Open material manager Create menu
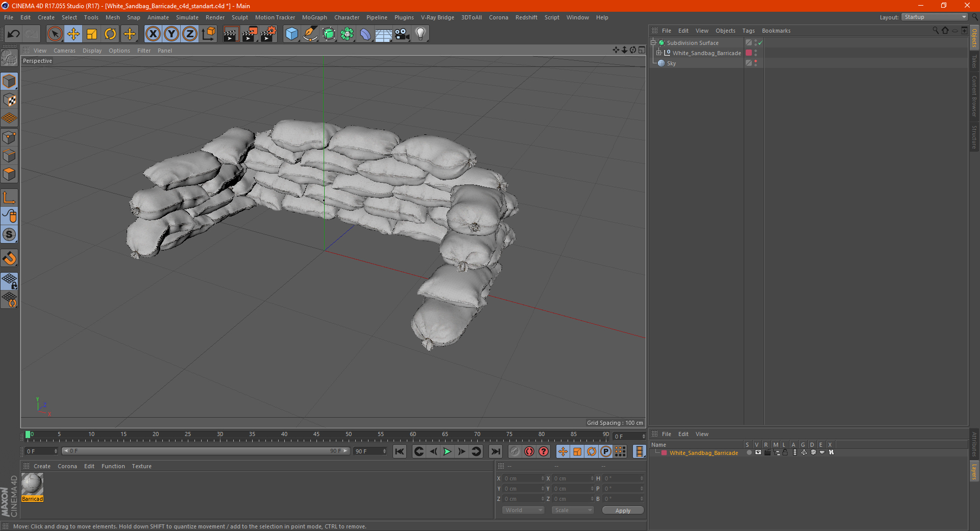This screenshot has width=980, height=531. (x=42, y=466)
